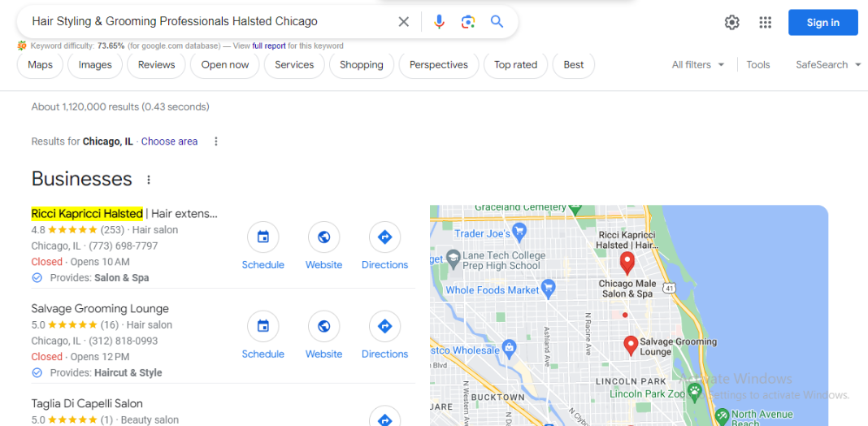
Task: Open the Settings gear icon
Action: tap(731, 22)
